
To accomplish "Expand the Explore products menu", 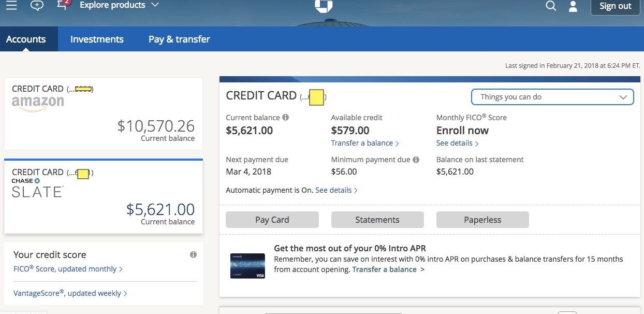I will 119,5.
